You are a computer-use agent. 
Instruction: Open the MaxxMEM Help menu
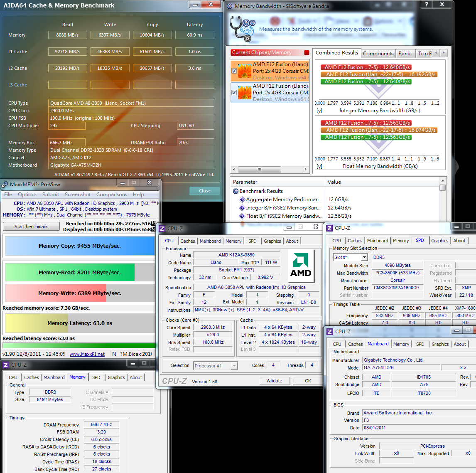click(x=138, y=195)
